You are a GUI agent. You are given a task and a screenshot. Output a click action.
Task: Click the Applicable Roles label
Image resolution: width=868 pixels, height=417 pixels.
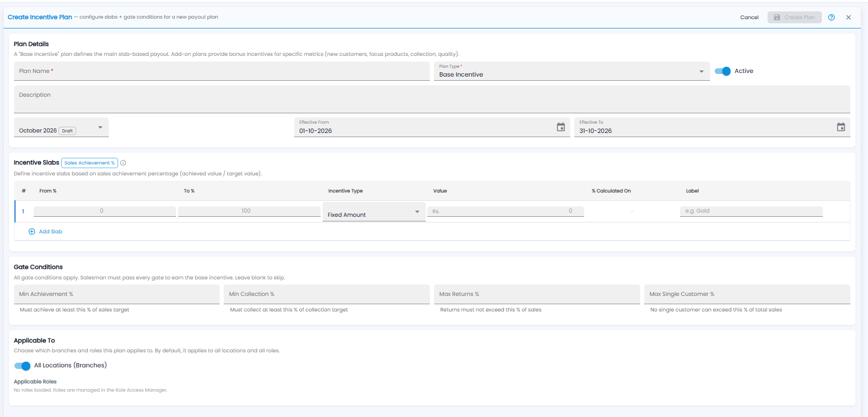35,382
